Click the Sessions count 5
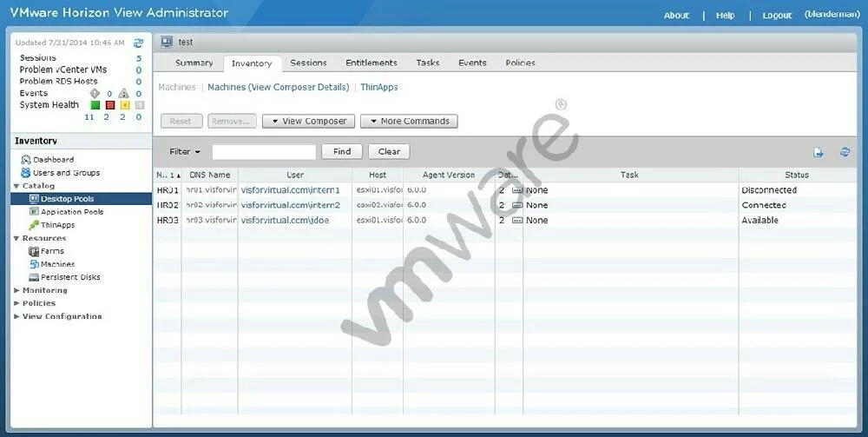868x437 pixels. coord(139,58)
